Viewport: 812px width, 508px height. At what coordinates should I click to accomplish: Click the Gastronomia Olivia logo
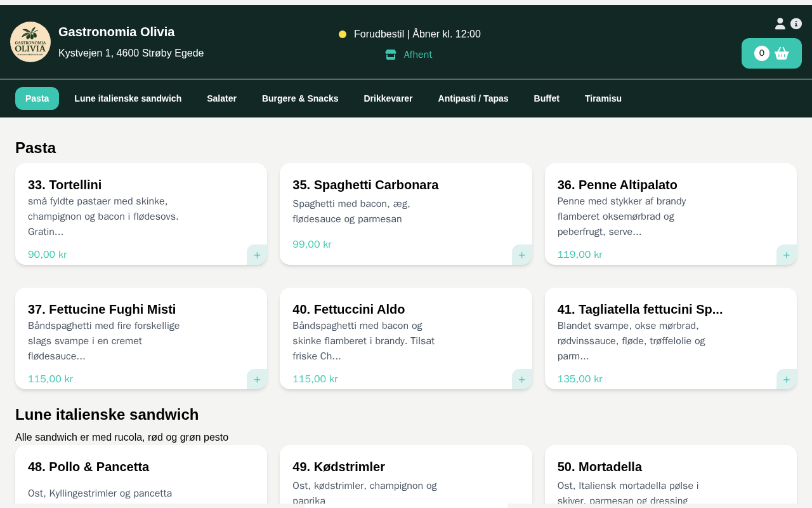[30, 42]
